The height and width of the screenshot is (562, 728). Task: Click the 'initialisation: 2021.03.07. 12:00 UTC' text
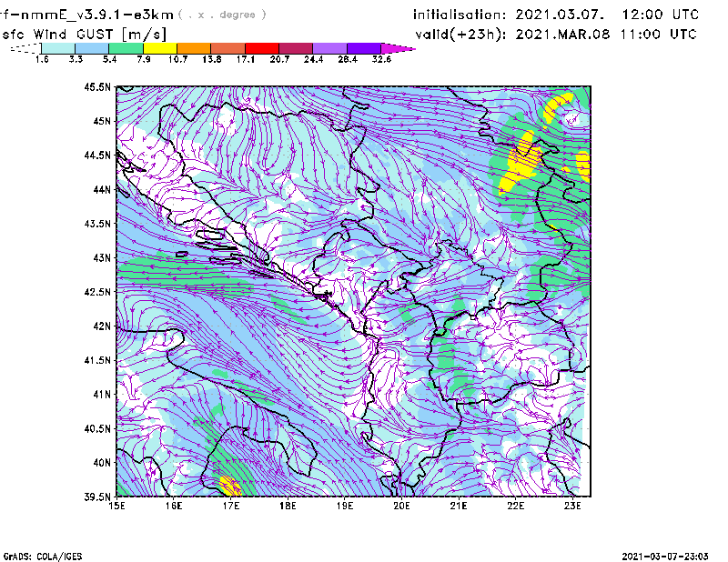(x=556, y=15)
